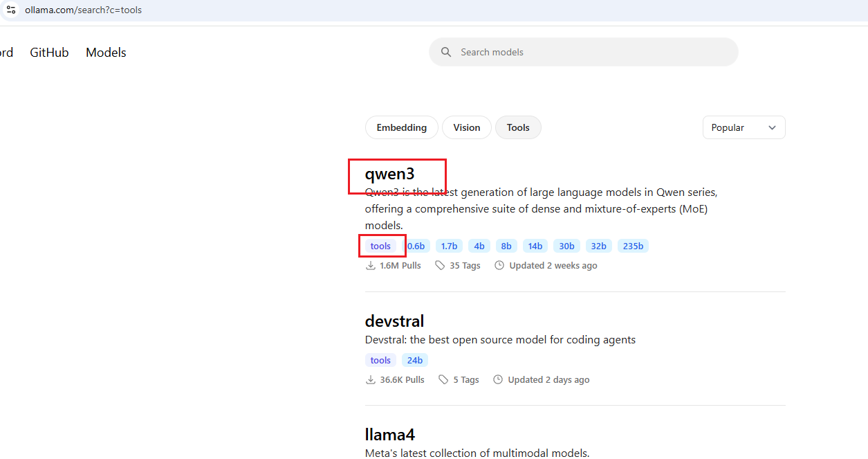Image resolution: width=868 pixels, height=459 pixels.
Task: Click the "Updated 2 days ago" text
Action: click(x=549, y=380)
